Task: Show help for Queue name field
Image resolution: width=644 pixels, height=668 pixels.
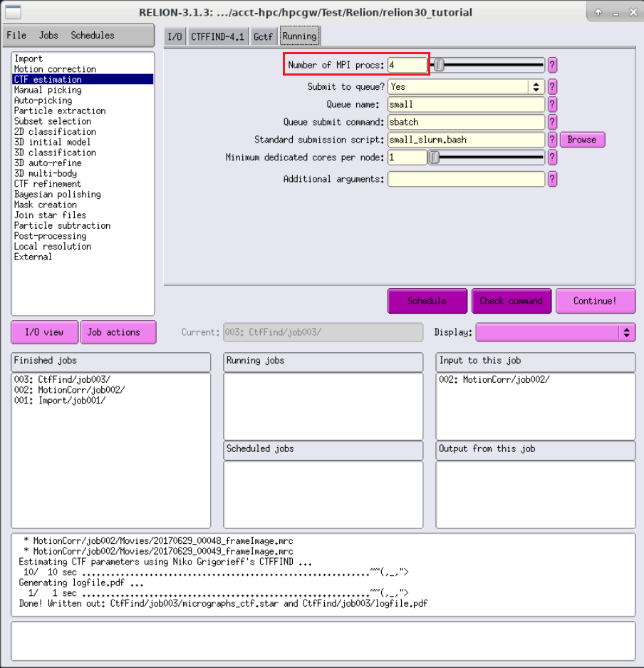Action: [552, 104]
